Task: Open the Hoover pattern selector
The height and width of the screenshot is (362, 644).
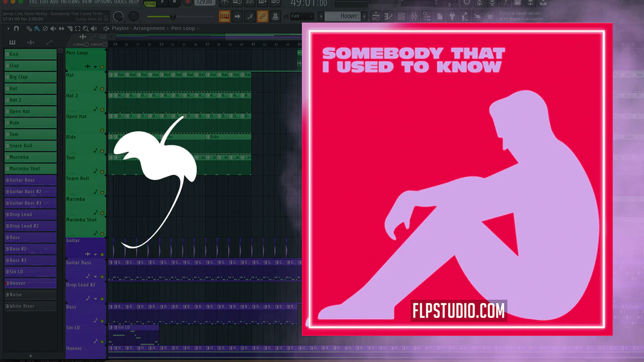Action: tap(343, 17)
